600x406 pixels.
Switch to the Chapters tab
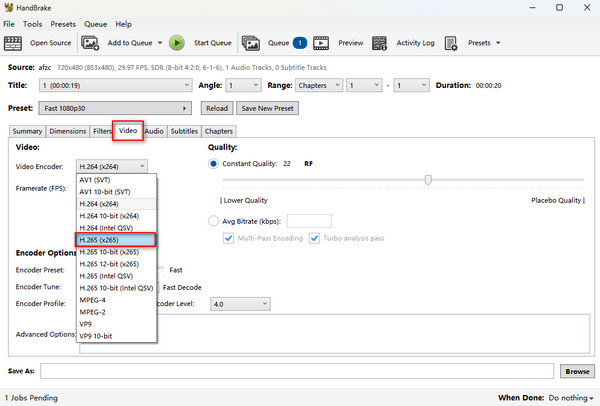(218, 131)
